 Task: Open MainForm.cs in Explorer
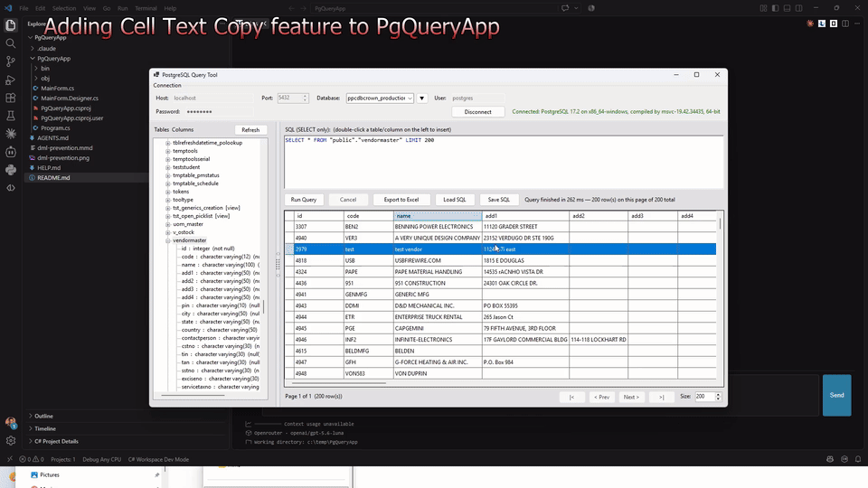[x=57, y=88]
